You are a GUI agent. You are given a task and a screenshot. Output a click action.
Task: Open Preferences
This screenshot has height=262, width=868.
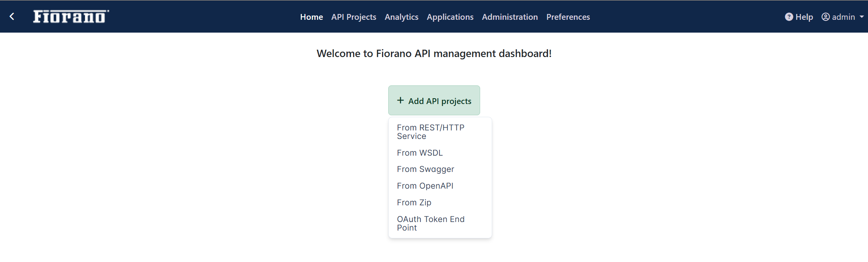[568, 17]
